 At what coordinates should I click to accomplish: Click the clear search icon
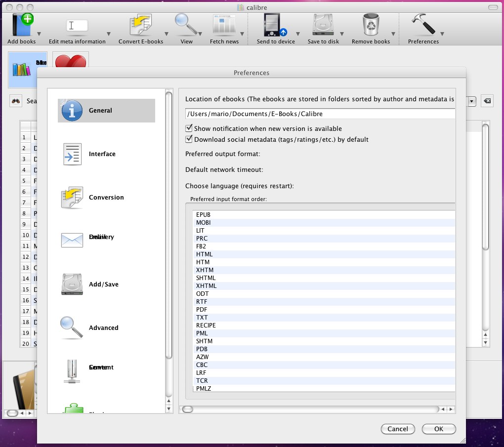tap(487, 101)
